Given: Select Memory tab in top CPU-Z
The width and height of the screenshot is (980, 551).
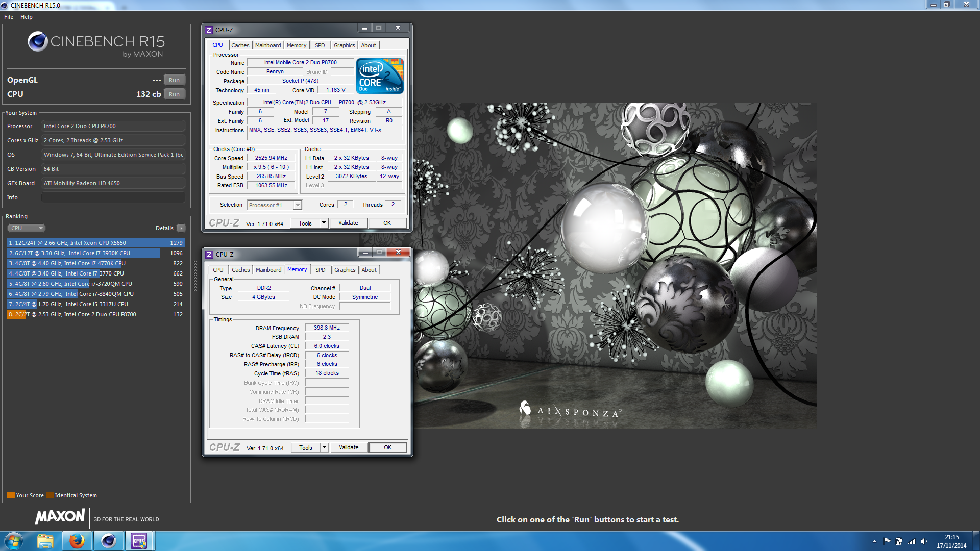Looking at the screenshot, I should pyautogui.click(x=297, y=45).
